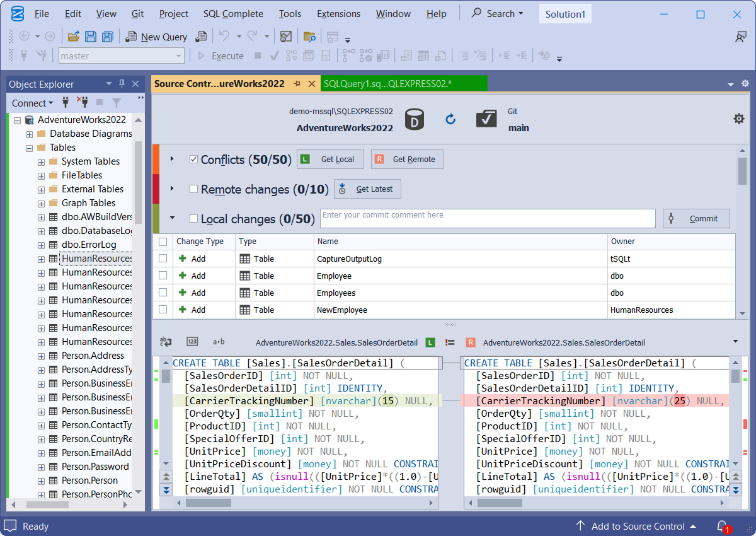Click the commit comment text field

pyautogui.click(x=488, y=218)
